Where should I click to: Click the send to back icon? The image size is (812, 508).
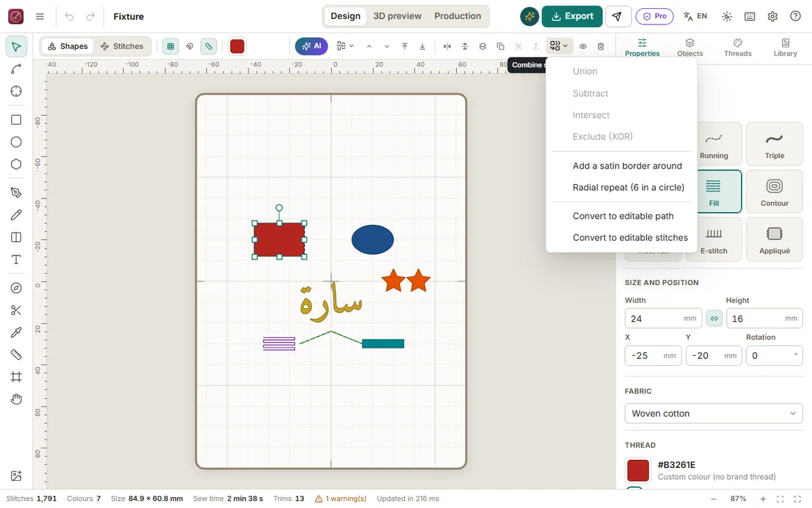coord(423,46)
